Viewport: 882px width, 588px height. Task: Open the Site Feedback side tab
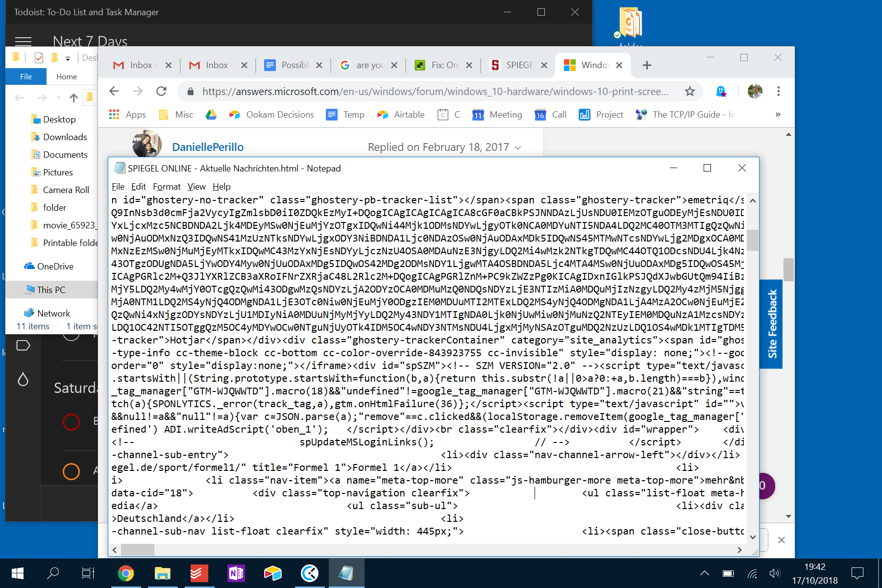click(x=771, y=324)
